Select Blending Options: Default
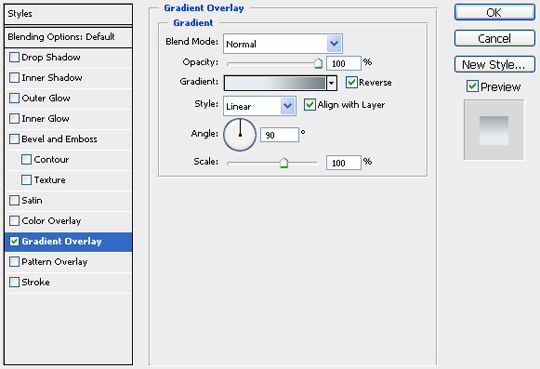This screenshot has width=540, height=369. coord(68,37)
